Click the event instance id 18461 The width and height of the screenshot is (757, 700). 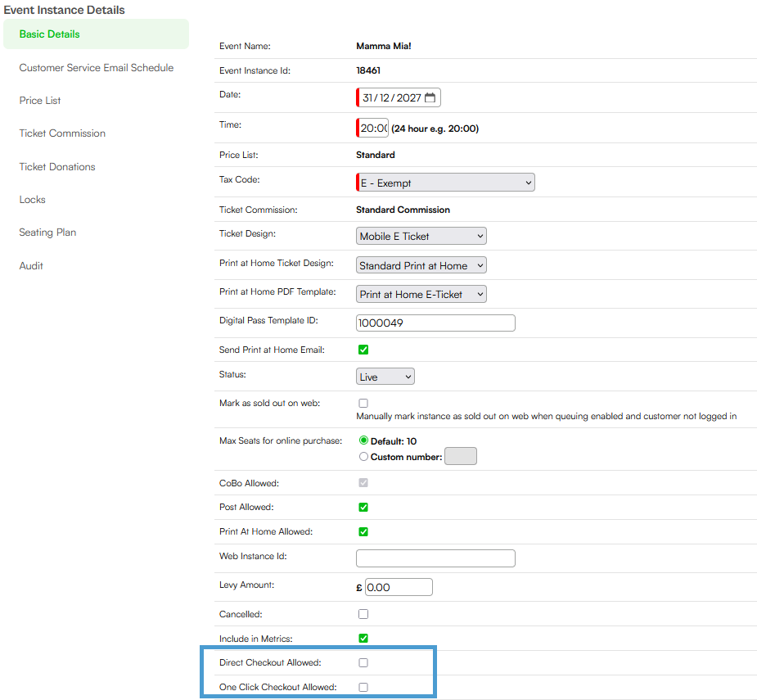click(x=368, y=70)
